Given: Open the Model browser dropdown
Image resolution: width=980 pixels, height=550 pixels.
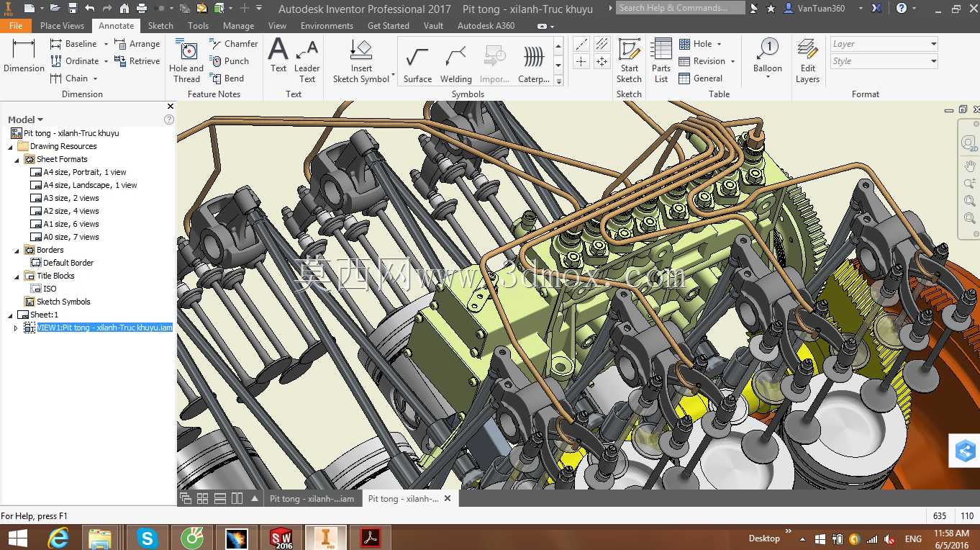Looking at the screenshot, I should point(26,120).
